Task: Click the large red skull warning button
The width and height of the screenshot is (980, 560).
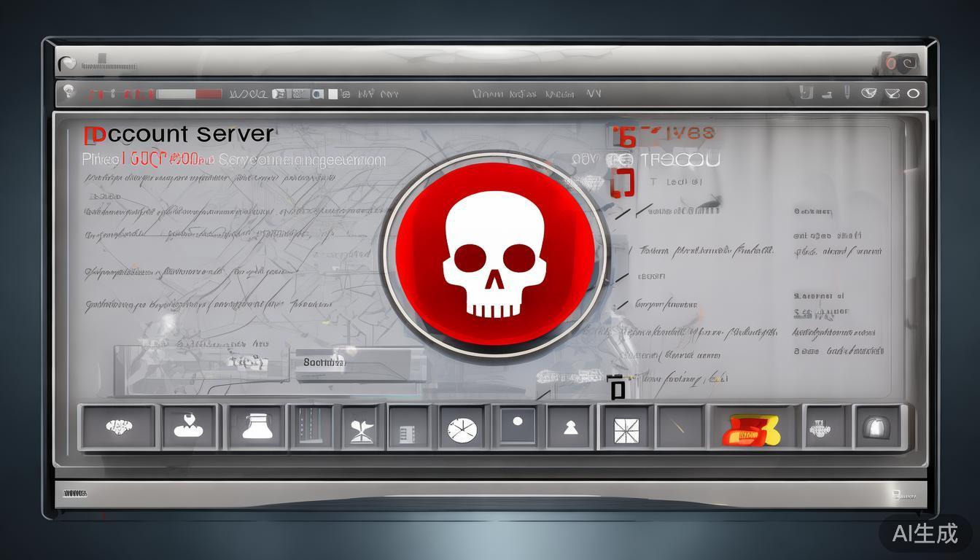Action: point(494,254)
